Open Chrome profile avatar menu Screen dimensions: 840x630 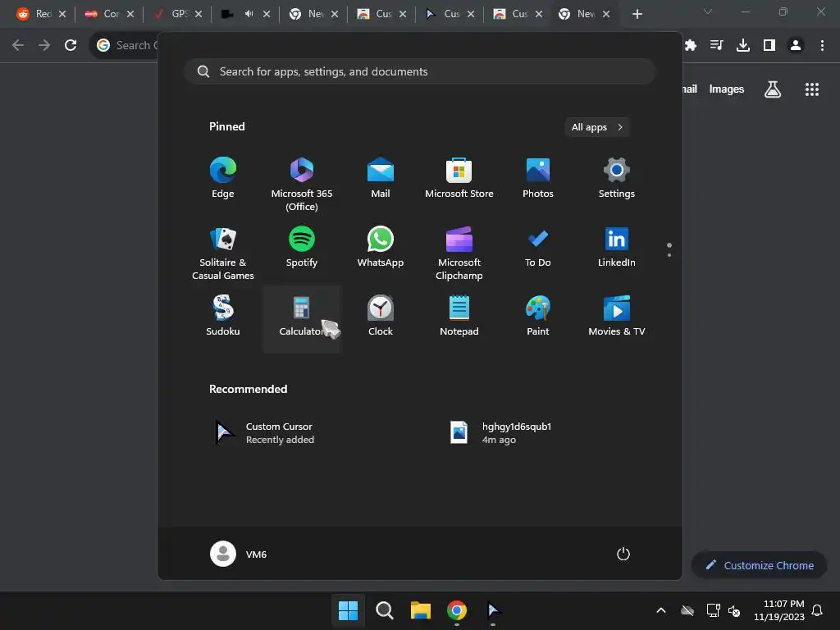(796, 45)
